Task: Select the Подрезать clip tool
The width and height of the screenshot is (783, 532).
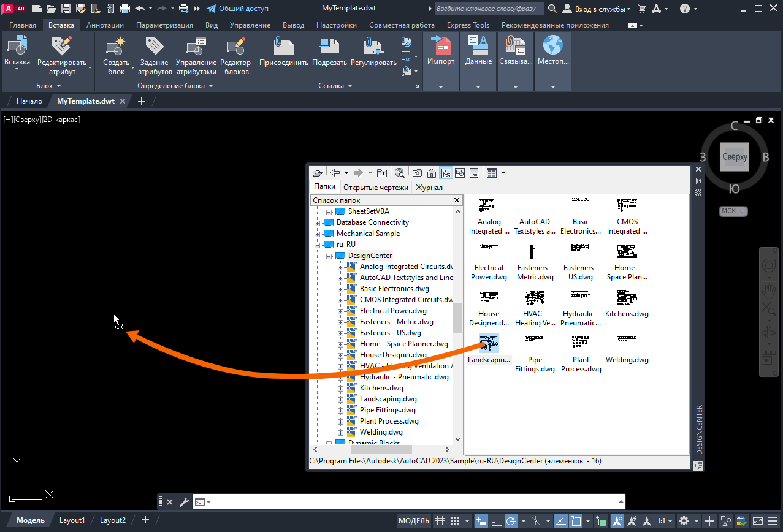Action: coord(329,51)
